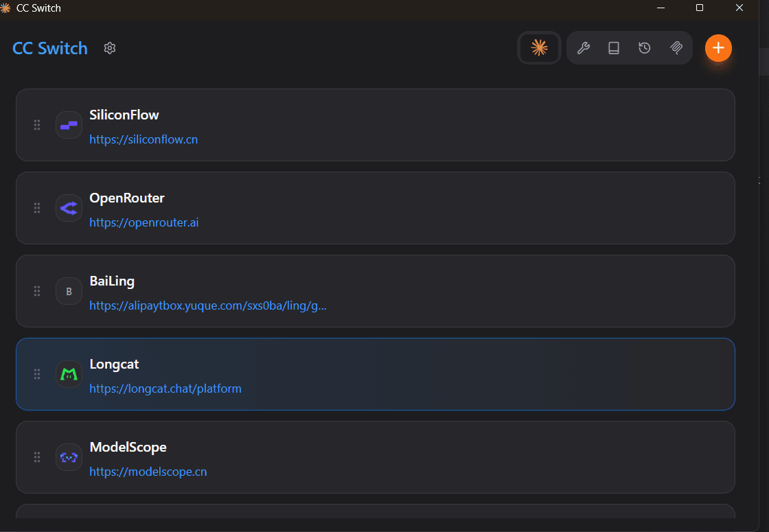Add a new provider with the orange plus

(x=718, y=48)
